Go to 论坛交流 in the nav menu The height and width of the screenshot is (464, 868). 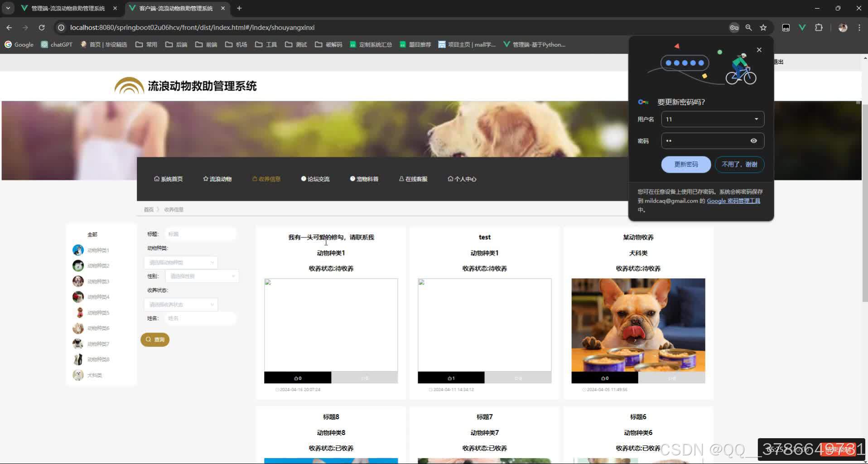pos(315,179)
